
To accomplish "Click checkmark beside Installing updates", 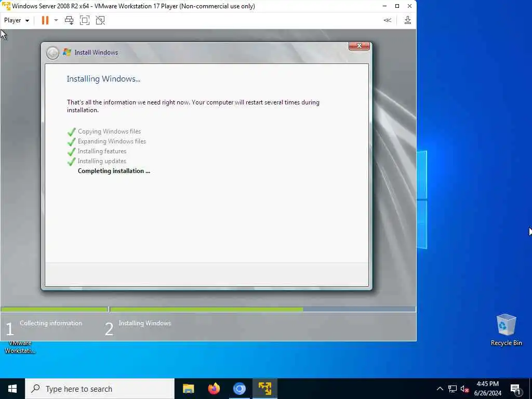I will 72,162.
